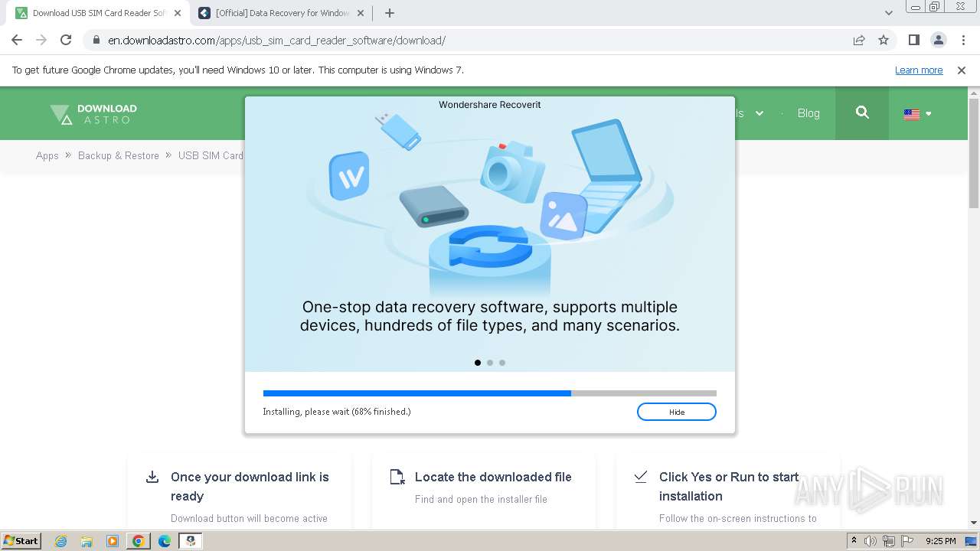This screenshot has width=980, height=551.
Task: Go to Apps breadcrumb
Action: click(x=47, y=155)
